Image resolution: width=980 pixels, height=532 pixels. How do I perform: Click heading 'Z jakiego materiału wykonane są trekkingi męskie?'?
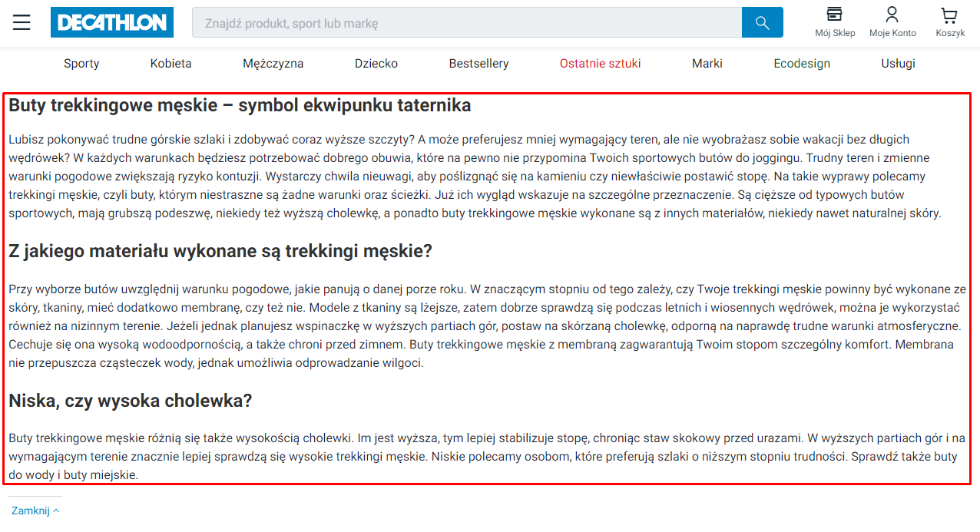220,251
